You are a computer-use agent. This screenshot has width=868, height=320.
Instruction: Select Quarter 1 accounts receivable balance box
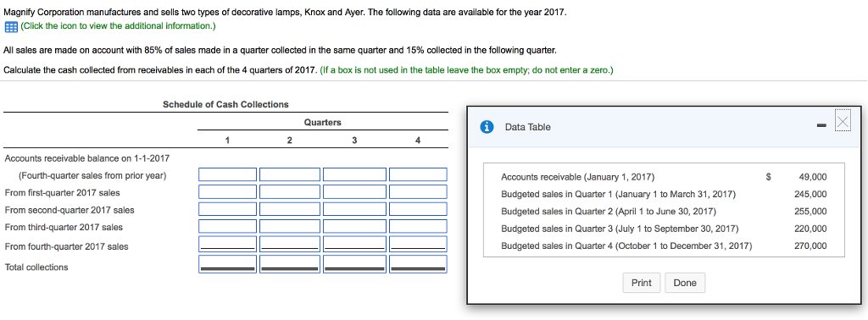pos(227,174)
